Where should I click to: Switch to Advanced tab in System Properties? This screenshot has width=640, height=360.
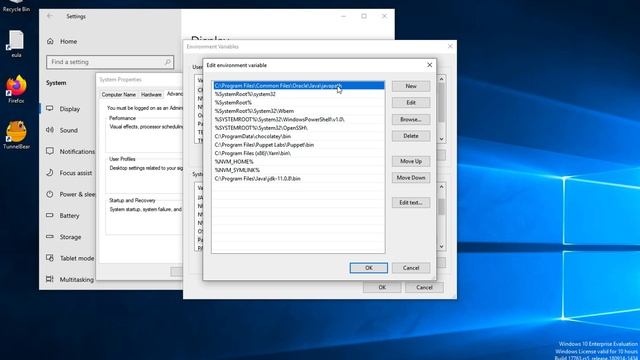174,94
